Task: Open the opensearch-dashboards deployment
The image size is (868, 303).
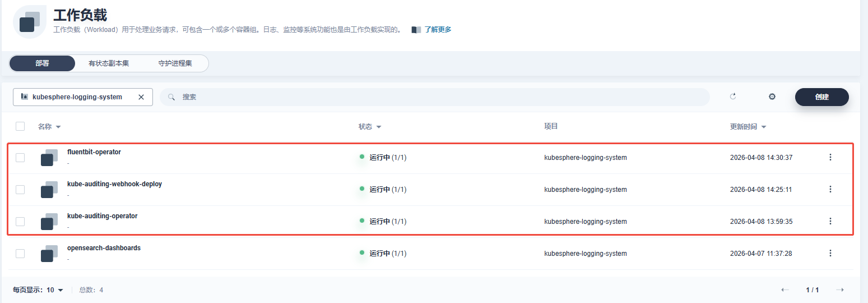Action: pyautogui.click(x=104, y=248)
